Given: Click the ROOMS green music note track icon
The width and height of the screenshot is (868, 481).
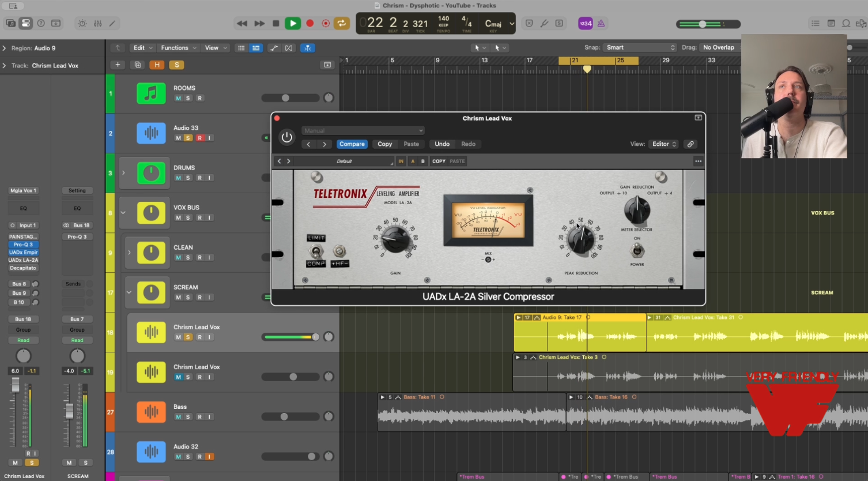Looking at the screenshot, I should point(151,93).
